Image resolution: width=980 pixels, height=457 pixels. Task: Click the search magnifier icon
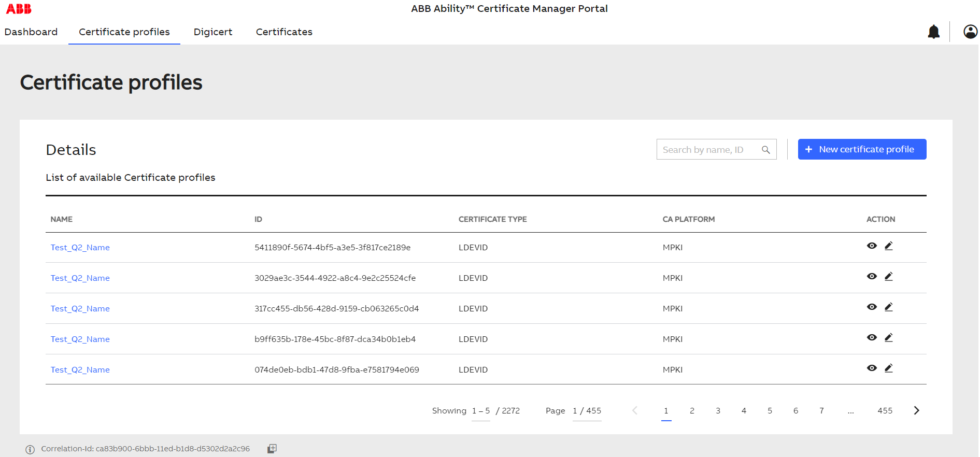click(x=765, y=150)
